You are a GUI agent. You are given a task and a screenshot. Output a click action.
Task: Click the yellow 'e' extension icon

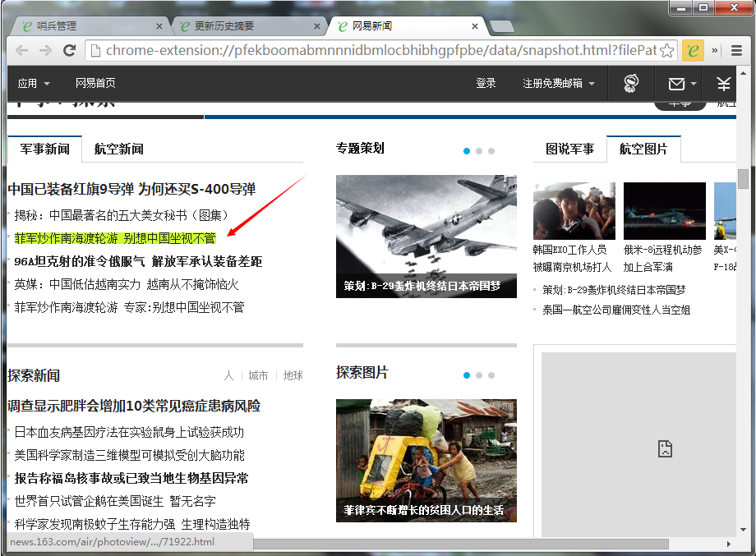pos(694,51)
